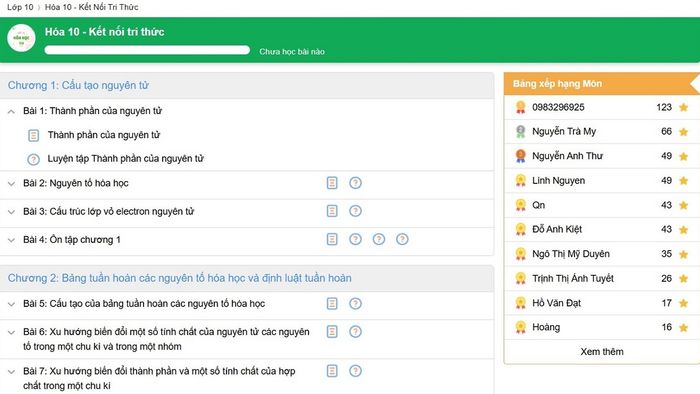Image resolution: width=700 pixels, height=394 pixels.
Task: Open lesson document icon for Bài 4
Action: tap(332, 239)
